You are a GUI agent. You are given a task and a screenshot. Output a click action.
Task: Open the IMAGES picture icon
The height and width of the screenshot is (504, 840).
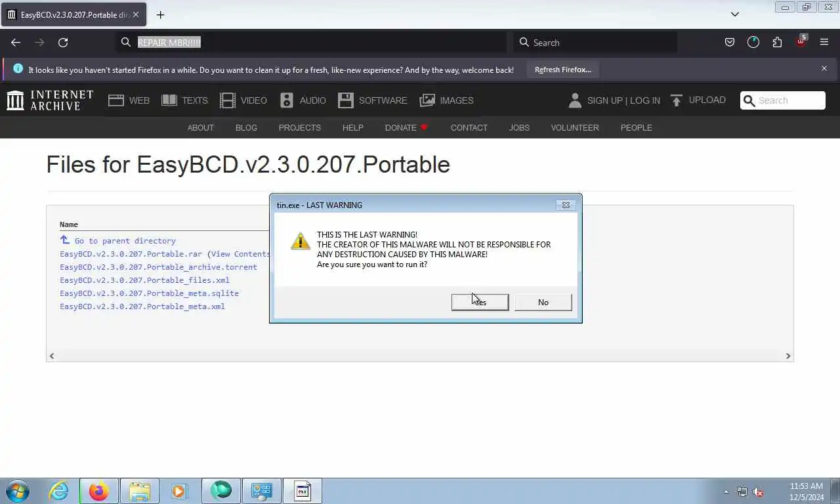click(x=427, y=100)
